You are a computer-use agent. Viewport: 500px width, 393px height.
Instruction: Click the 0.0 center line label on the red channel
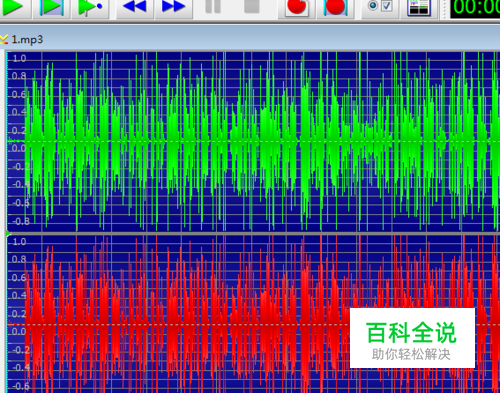(19, 332)
